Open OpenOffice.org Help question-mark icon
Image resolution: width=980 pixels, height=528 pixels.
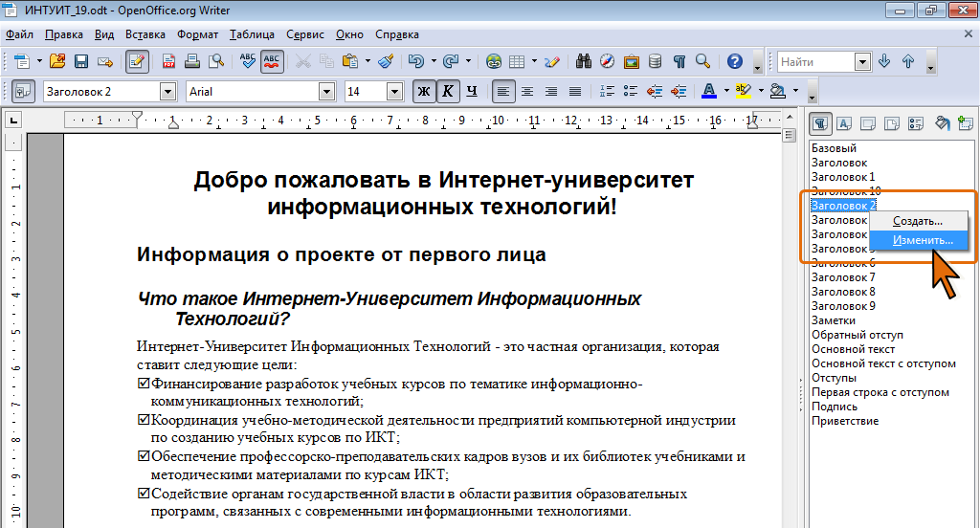pos(735,61)
